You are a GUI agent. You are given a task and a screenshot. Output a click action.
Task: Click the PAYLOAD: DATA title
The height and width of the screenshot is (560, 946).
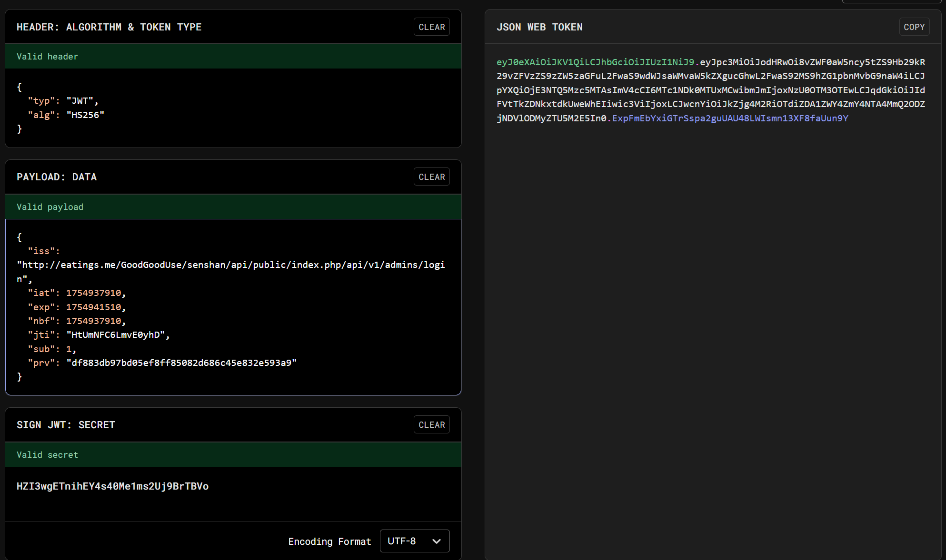(57, 177)
